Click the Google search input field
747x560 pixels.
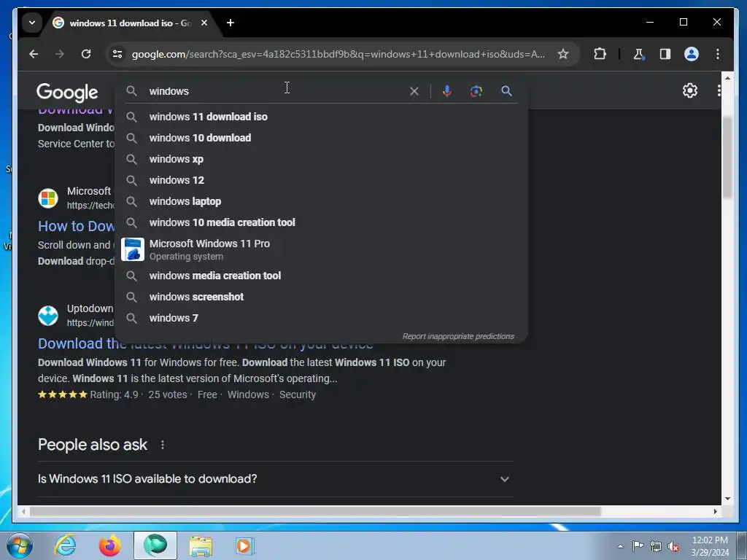[x=276, y=91]
